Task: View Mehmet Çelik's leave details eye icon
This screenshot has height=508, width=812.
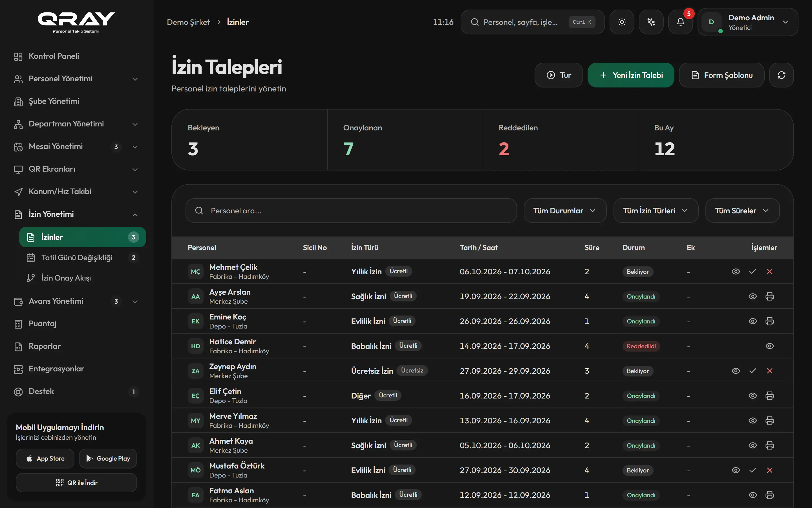Action: 736,271
